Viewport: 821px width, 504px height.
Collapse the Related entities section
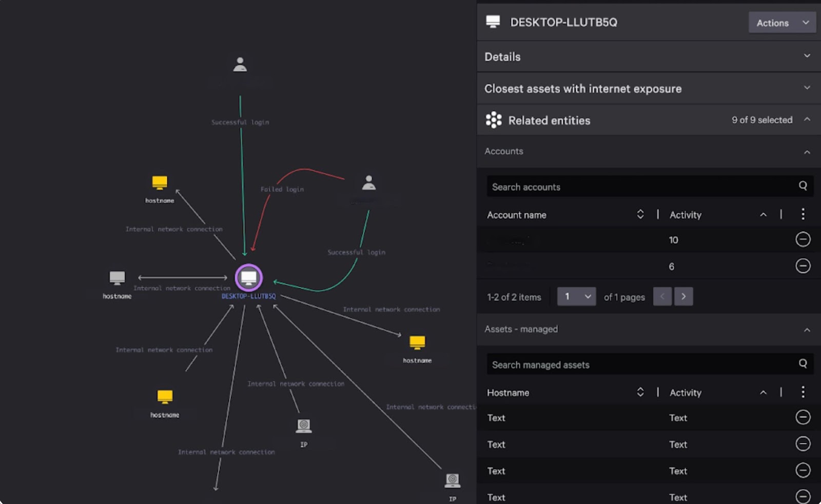807,119
